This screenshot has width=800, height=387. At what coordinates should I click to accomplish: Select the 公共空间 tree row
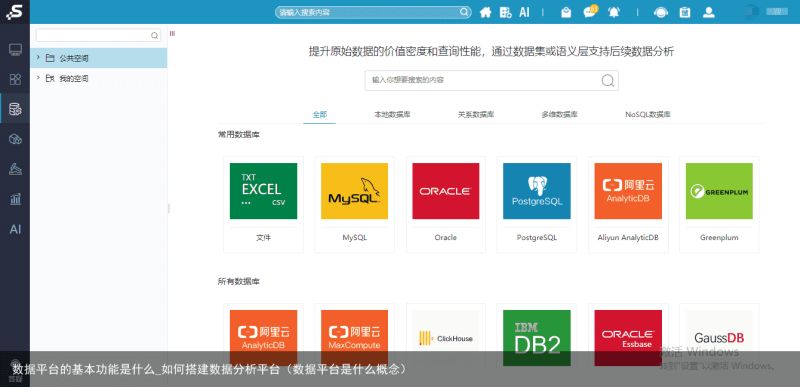coord(98,58)
